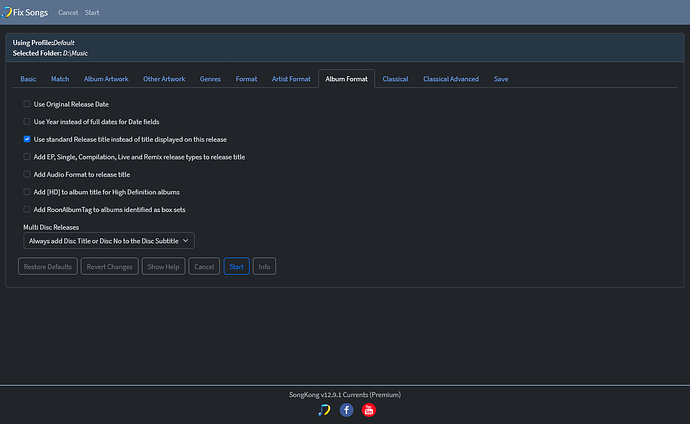Click the Using Profile Default text
The height and width of the screenshot is (424, 690).
[44, 43]
